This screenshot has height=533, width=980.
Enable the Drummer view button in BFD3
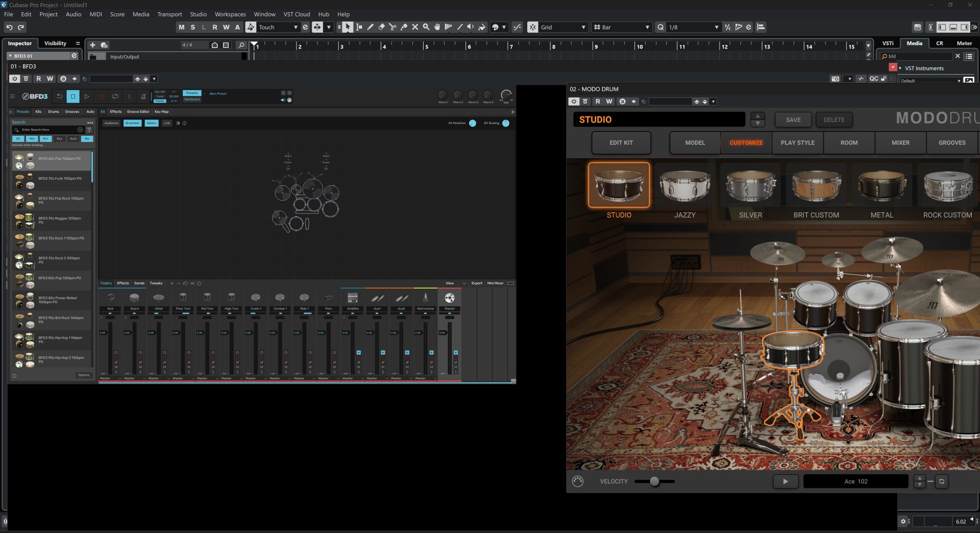(x=132, y=123)
